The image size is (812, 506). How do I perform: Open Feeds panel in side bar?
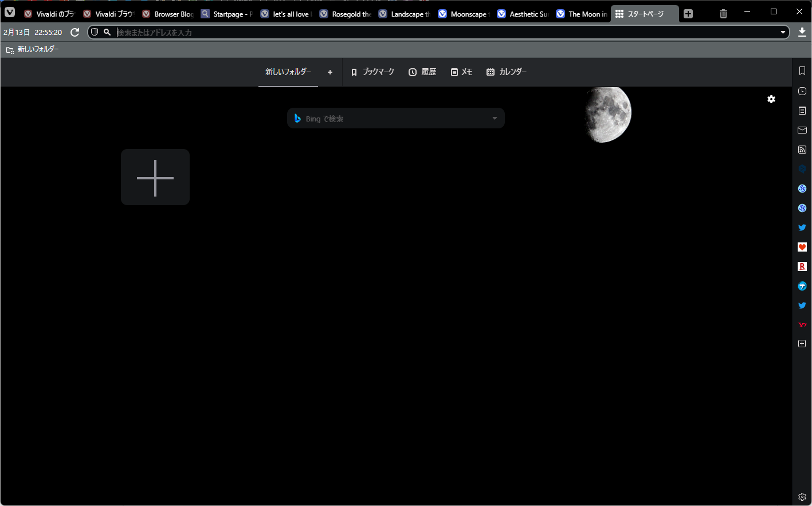(802, 150)
